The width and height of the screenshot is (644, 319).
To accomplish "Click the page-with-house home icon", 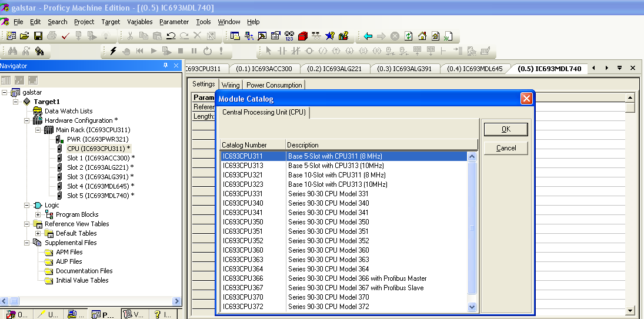I will pos(435,36).
